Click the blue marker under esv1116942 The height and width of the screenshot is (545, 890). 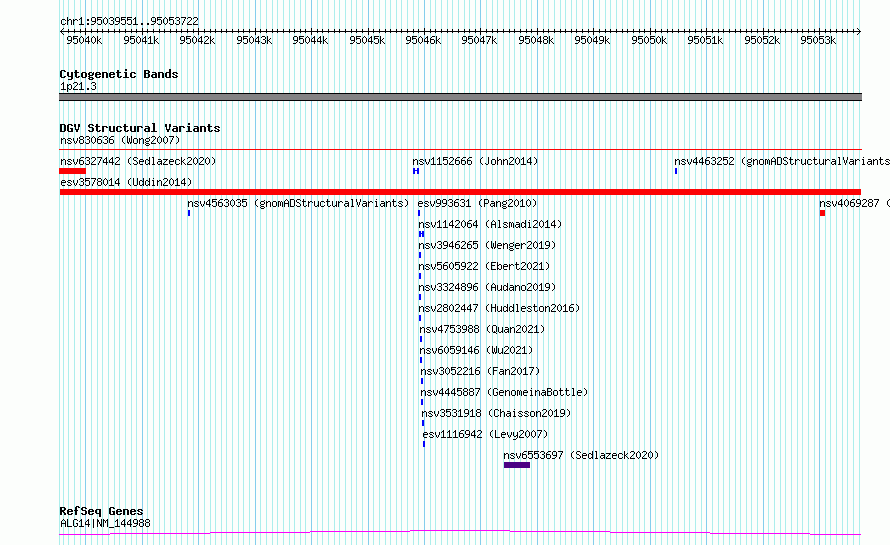coord(424,444)
